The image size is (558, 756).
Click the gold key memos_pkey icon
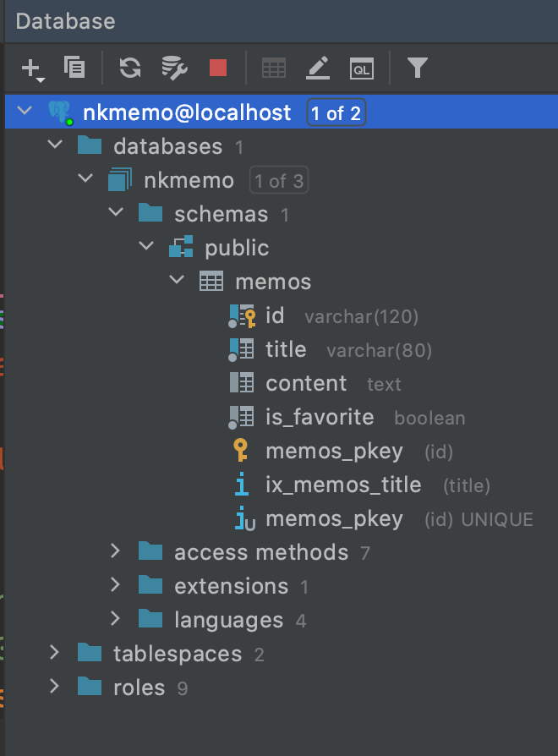tap(241, 451)
